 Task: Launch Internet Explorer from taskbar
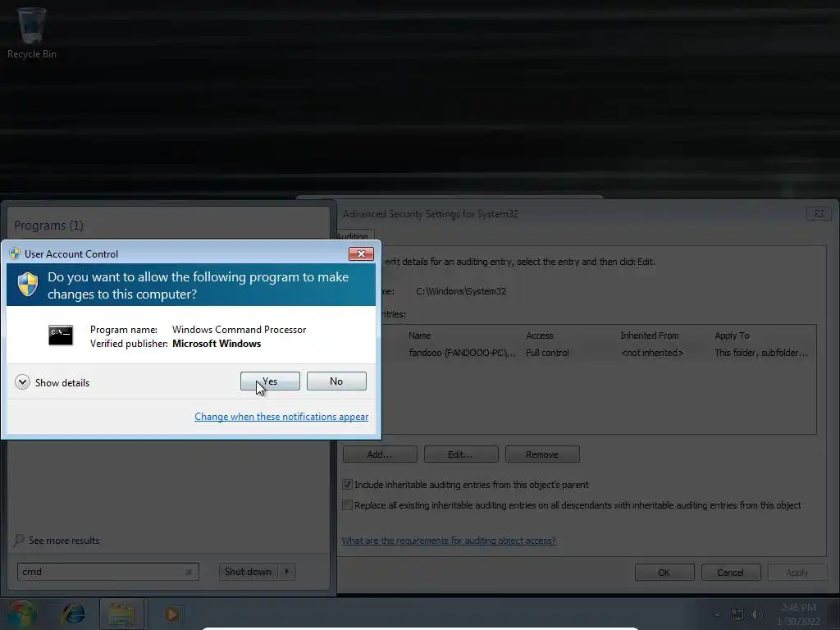click(73, 614)
